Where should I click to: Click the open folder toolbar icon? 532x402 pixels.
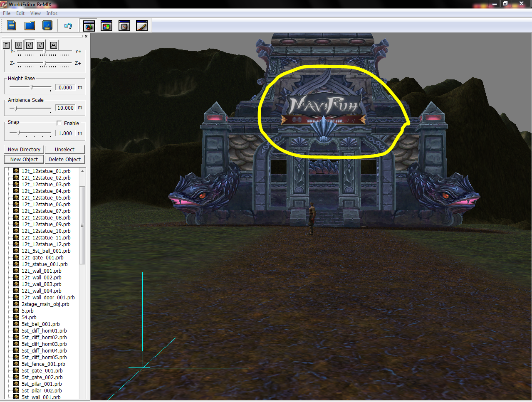tap(30, 26)
